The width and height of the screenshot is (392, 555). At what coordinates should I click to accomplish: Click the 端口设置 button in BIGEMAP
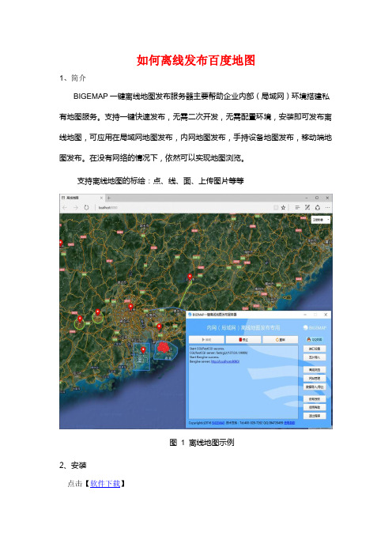tap(315, 349)
